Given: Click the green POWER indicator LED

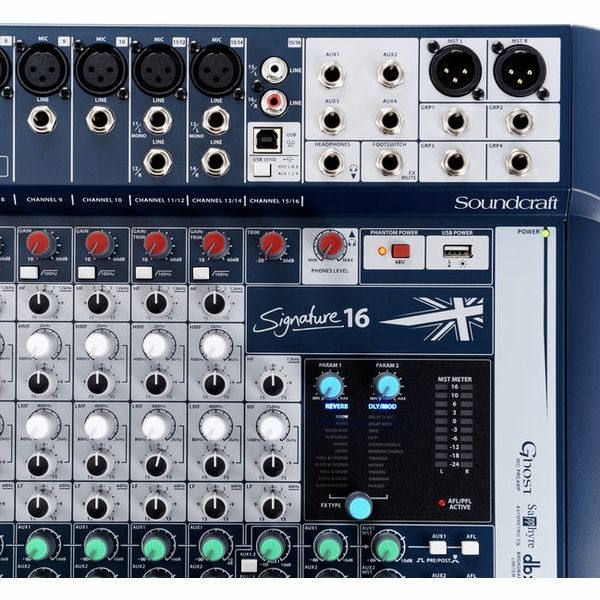Looking at the screenshot, I should click(x=546, y=232).
